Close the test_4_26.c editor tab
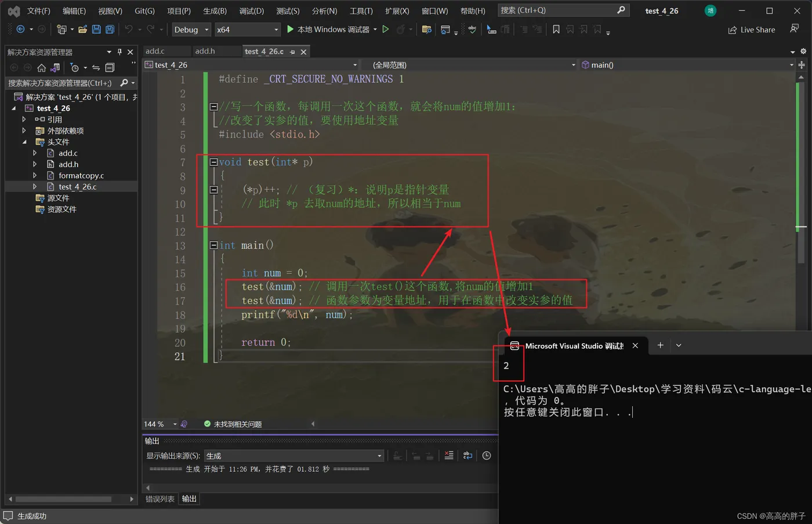812x524 pixels. click(303, 52)
